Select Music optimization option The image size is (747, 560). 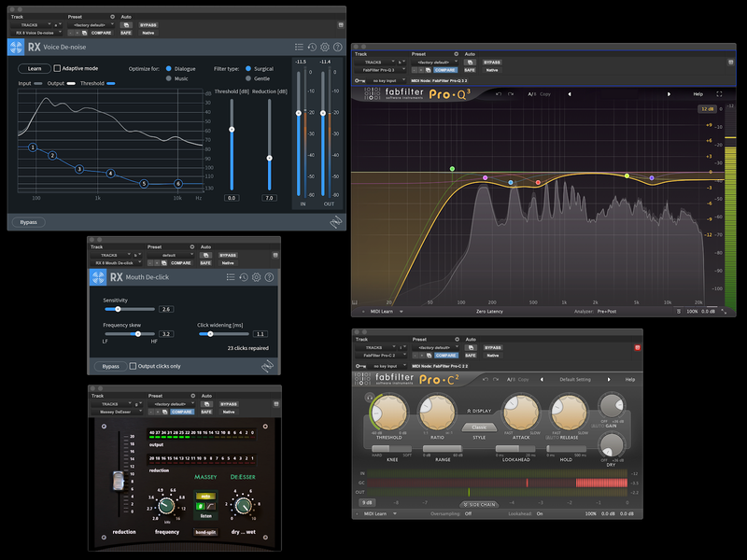click(x=169, y=78)
